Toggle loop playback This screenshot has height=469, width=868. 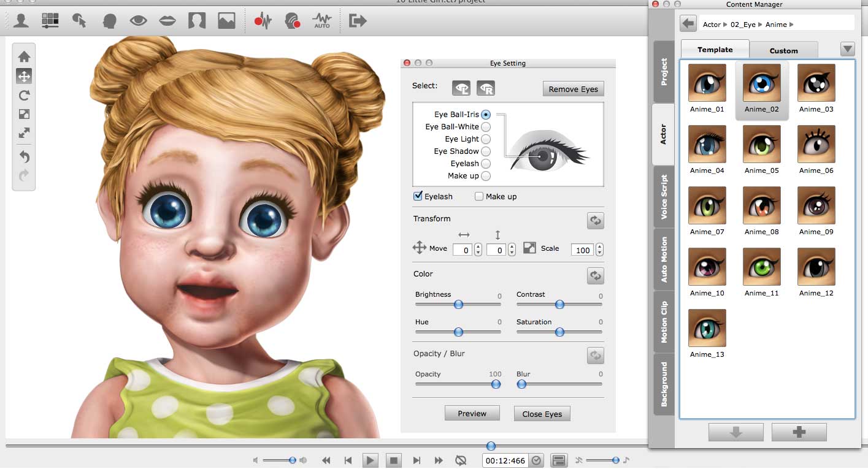(461, 460)
